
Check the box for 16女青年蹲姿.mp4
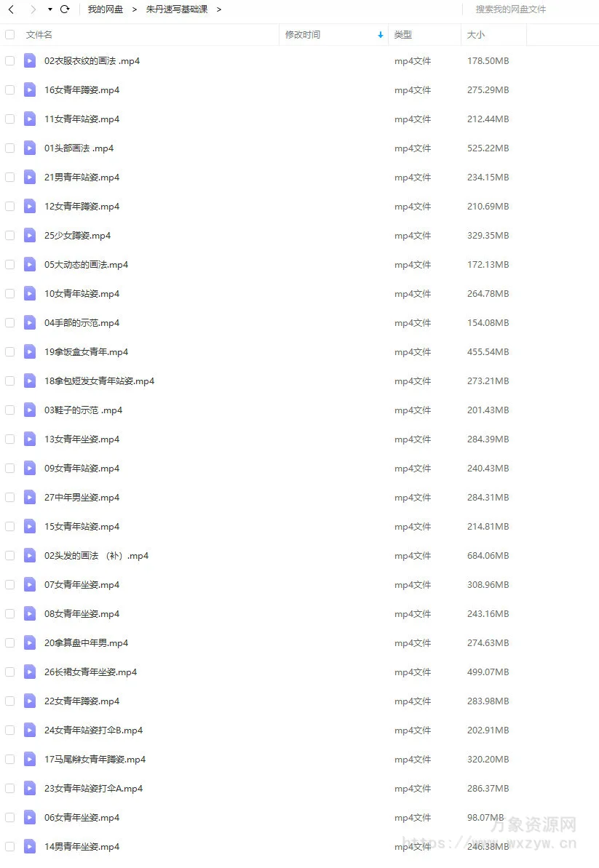(x=10, y=89)
